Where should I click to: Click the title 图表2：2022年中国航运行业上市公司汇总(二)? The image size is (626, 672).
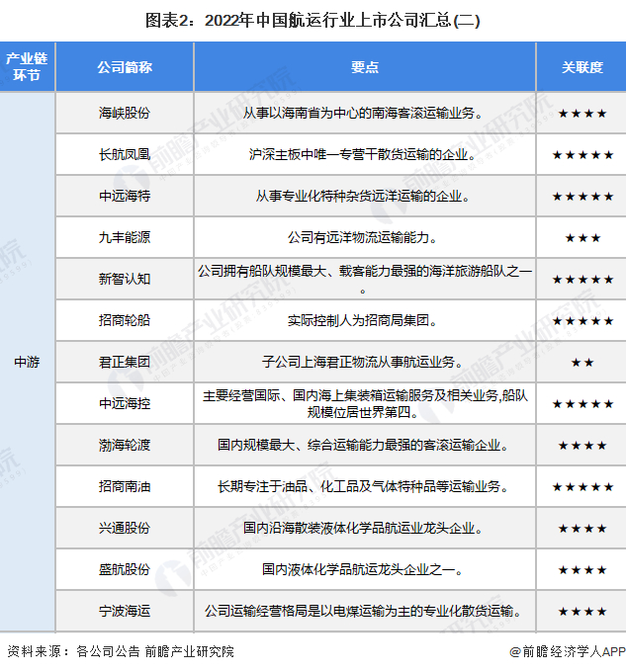[313, 20]
